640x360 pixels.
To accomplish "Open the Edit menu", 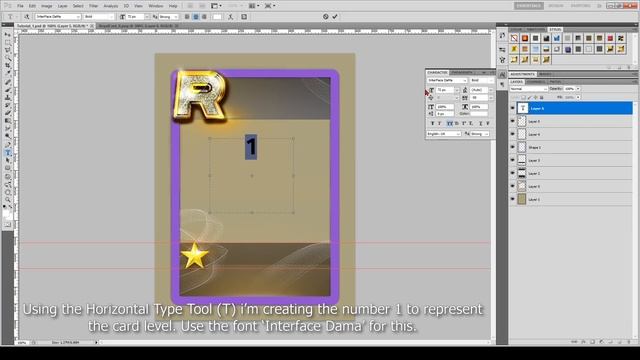I will 32,6.
